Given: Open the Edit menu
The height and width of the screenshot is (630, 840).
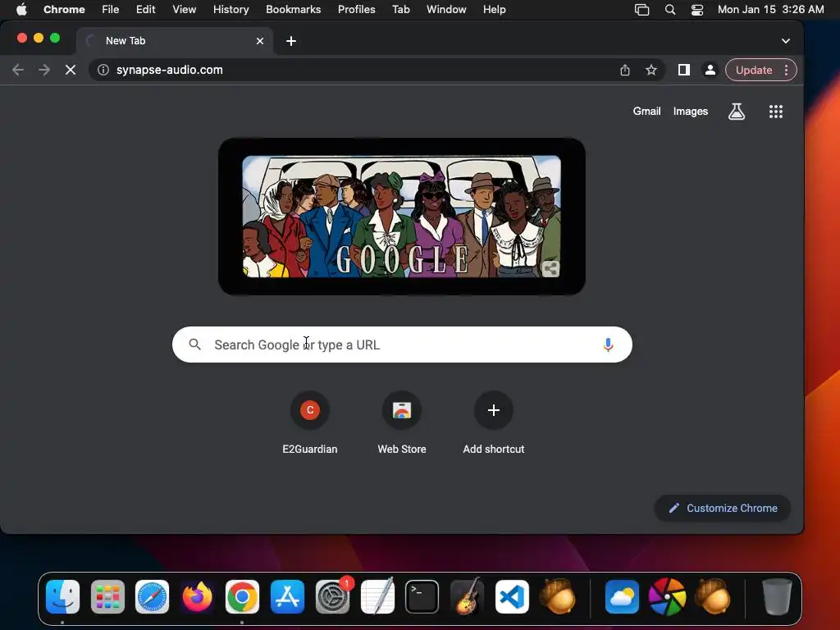Looking at the screenshot, I should tap(145, 10).
